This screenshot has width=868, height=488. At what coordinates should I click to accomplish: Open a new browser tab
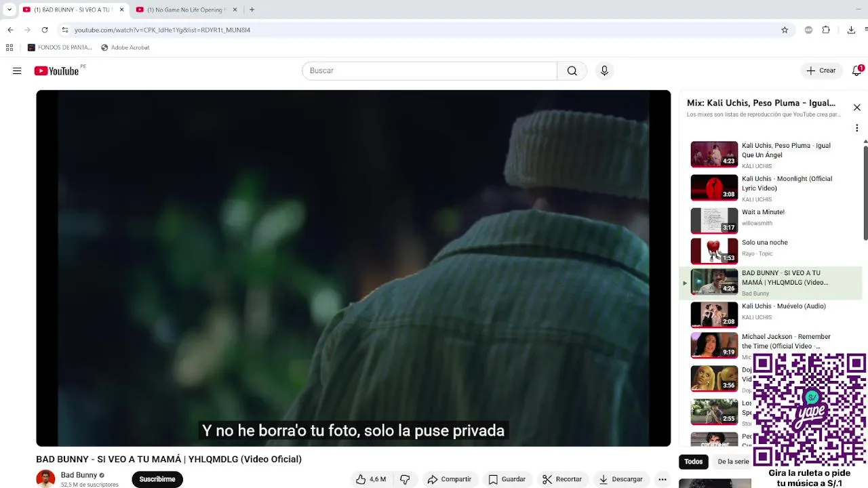[252, 9]
